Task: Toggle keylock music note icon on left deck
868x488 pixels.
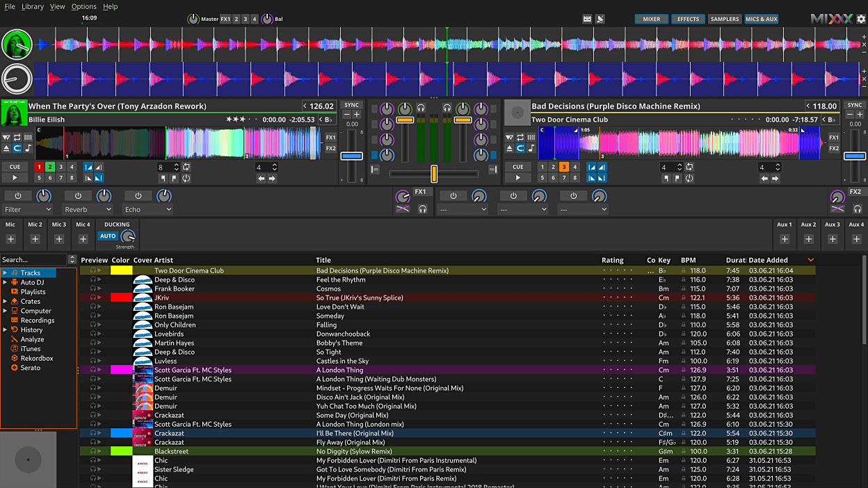Action: [28, 149]
